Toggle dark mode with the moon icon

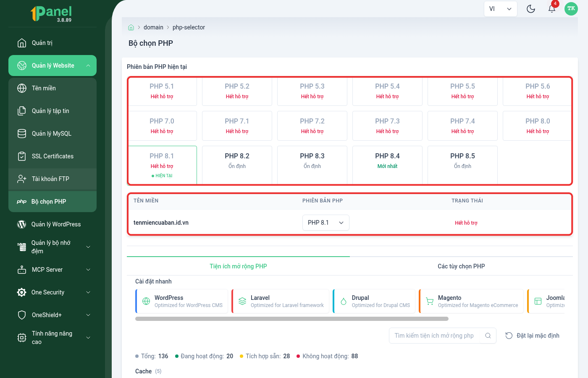(531, 9)
